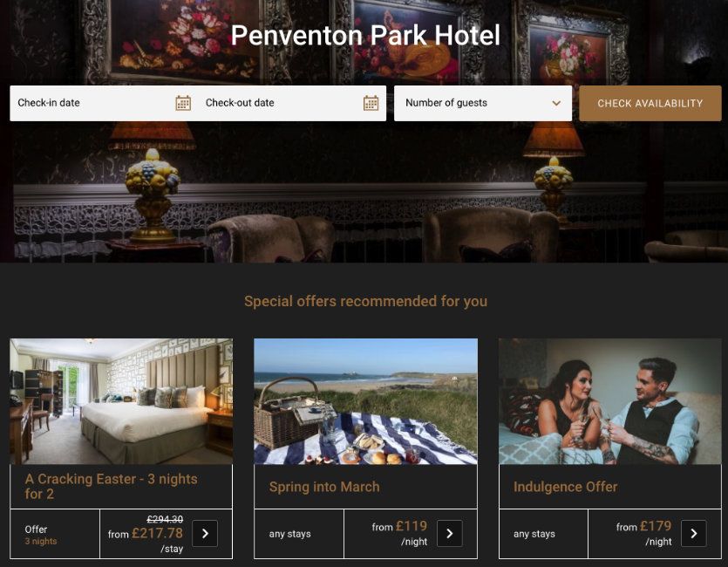
Task: Click the CHECK AVAILABILITY button
Action: click(650, 103)
